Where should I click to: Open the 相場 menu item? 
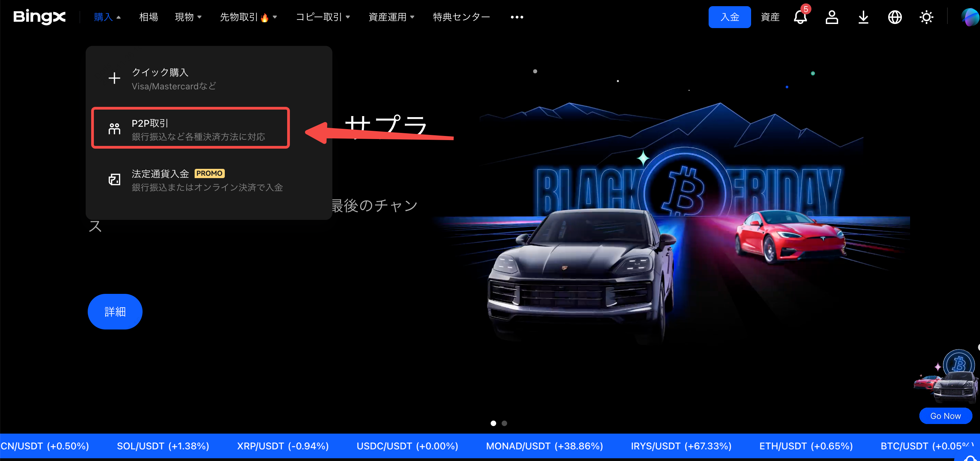(x=148, y=17)
